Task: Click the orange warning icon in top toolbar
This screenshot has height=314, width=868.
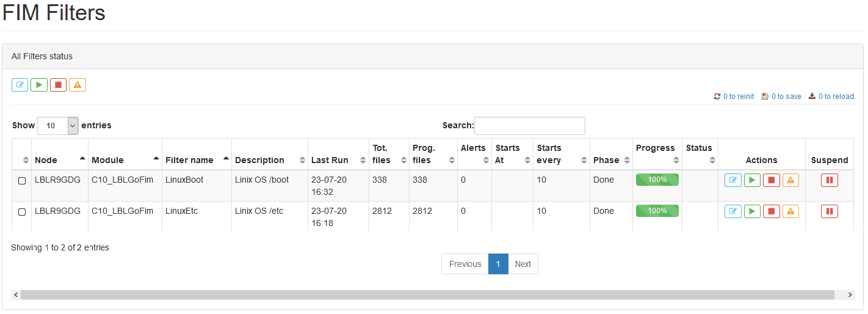Action: (78, 85)
